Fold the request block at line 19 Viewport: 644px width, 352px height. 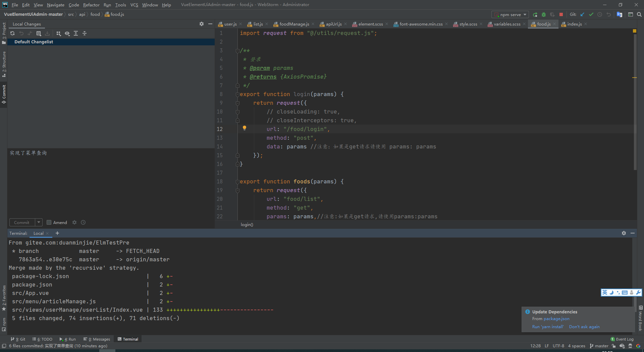237,190
